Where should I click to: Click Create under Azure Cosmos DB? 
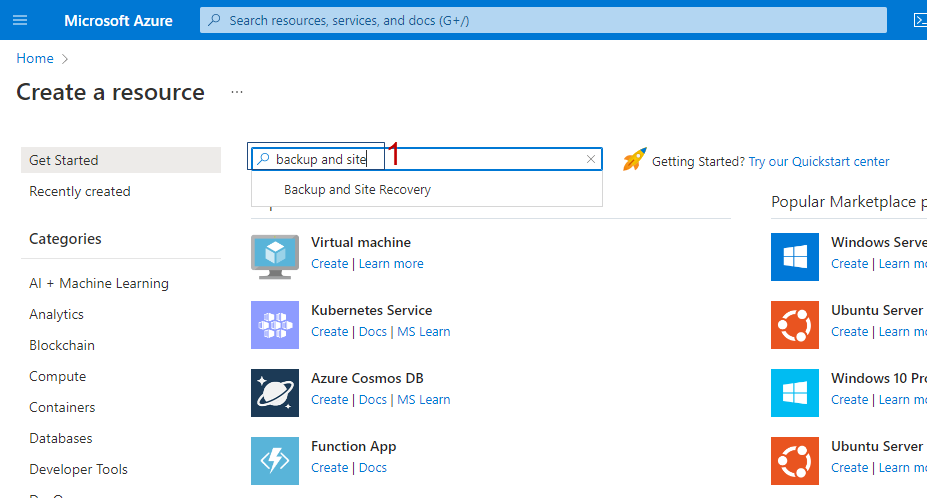point(329,400)
